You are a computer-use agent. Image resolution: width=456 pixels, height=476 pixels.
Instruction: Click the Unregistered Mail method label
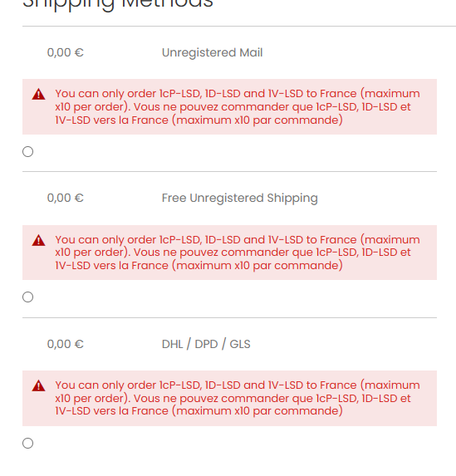212,52
